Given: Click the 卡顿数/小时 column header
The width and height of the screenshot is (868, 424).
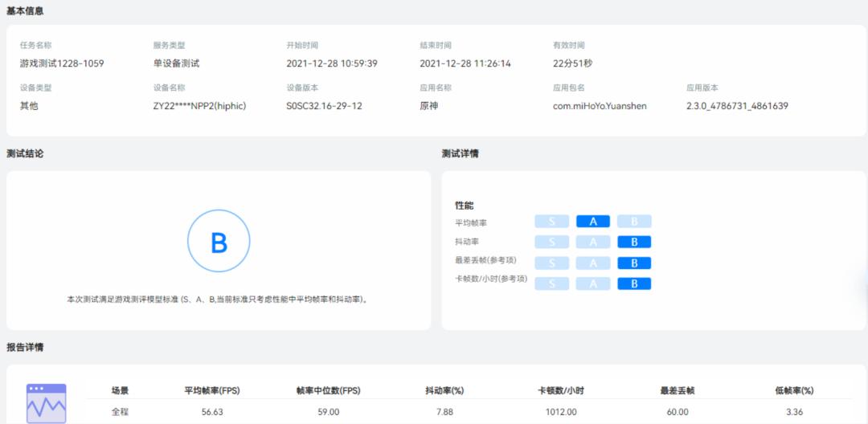Looking at the screenshot, I should point(561,390).
